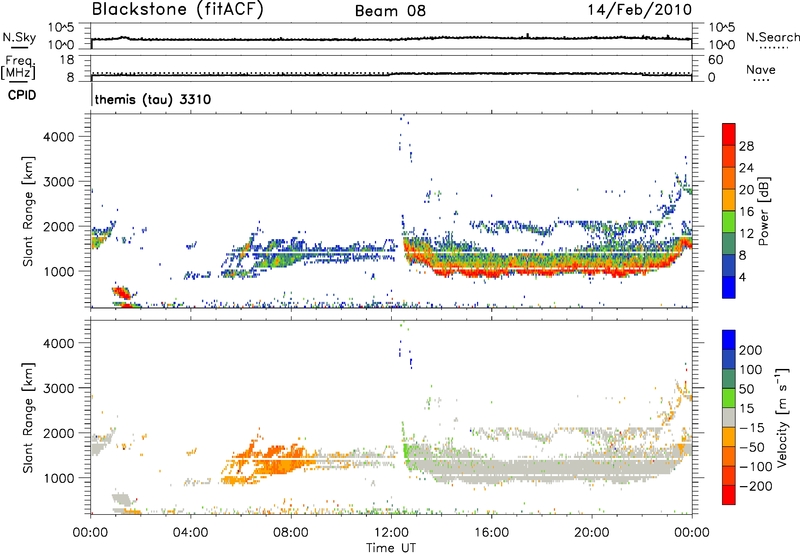
Task: Click power panel 'Slant Range [km]' label
Action: pyautogui.click(x=28, y=211)
